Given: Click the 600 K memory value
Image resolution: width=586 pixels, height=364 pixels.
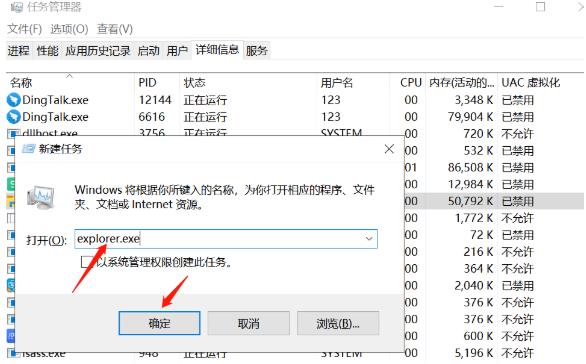Looking at the screenshot, I should [x=478, y=336].
